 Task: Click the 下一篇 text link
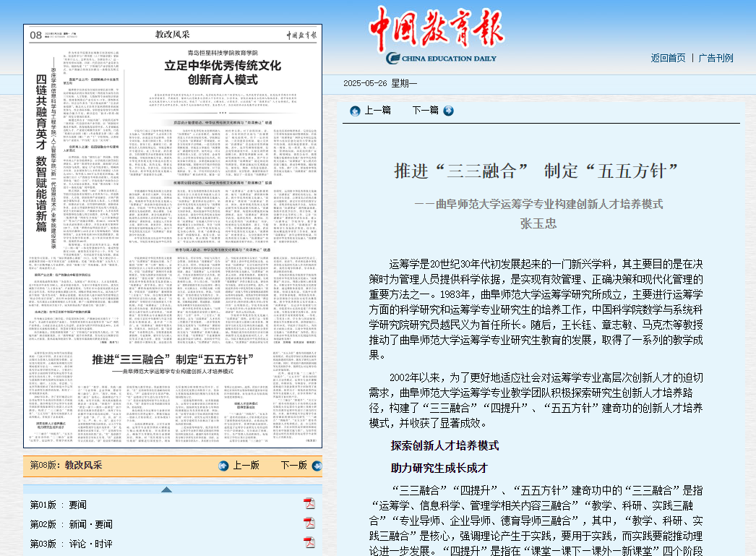pos(425,111)
